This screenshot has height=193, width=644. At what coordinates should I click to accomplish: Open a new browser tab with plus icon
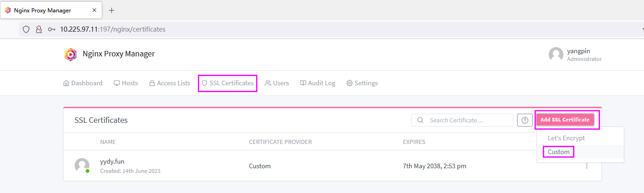click(x=111, y=10)
